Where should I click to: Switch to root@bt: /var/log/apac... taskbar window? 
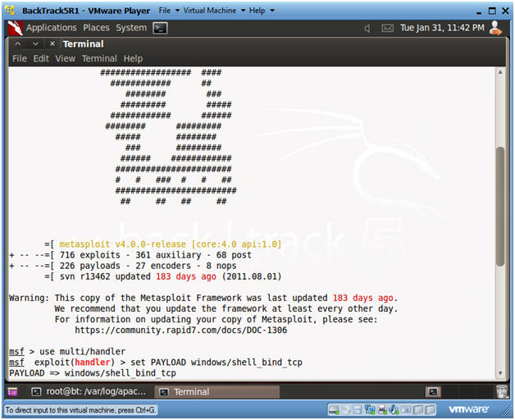(89, 392)
